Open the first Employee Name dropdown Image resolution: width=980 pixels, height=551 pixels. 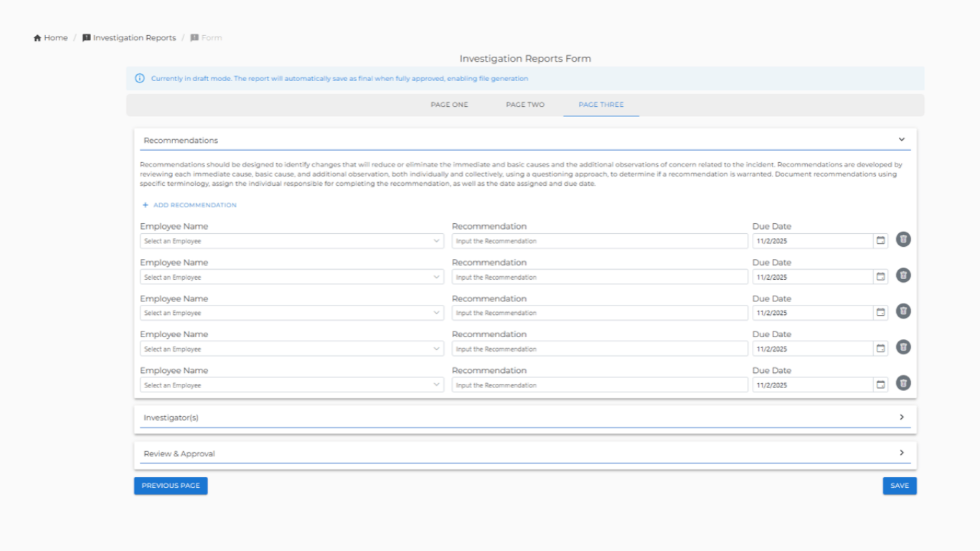291,241
